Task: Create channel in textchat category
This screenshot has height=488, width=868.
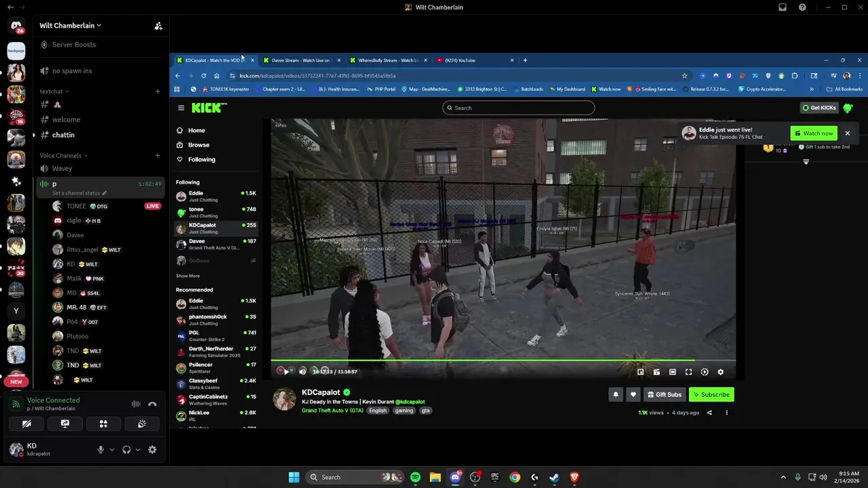Action: click(x=157, y=91)
